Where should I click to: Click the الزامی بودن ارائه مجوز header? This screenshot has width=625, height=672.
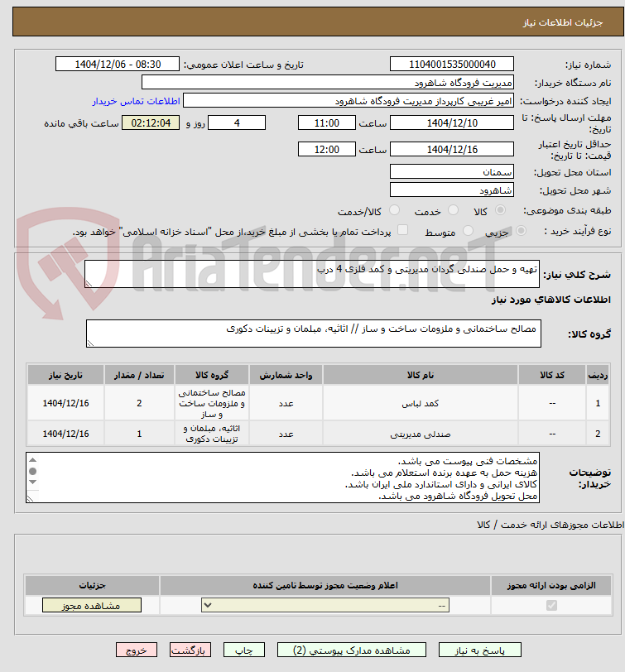551,585
